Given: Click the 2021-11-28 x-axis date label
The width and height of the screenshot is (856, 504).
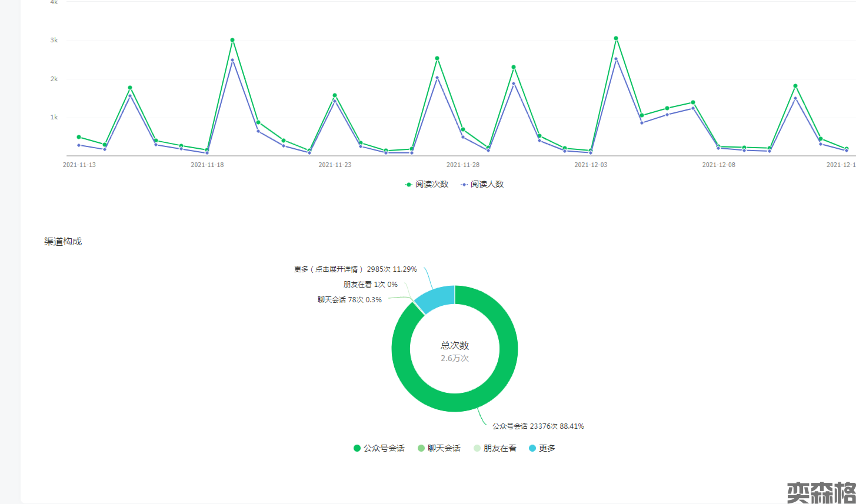Looking at the screenshot, I should point(463,165).
